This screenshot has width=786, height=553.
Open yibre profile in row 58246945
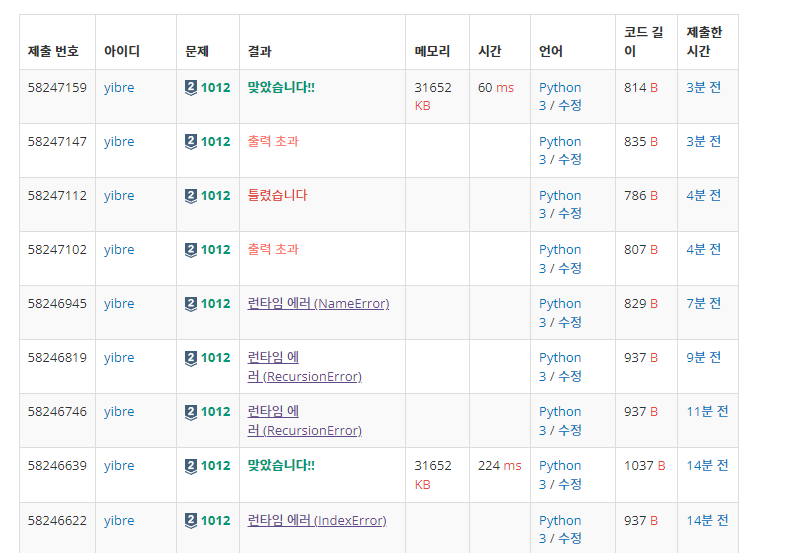coord(119,304)
